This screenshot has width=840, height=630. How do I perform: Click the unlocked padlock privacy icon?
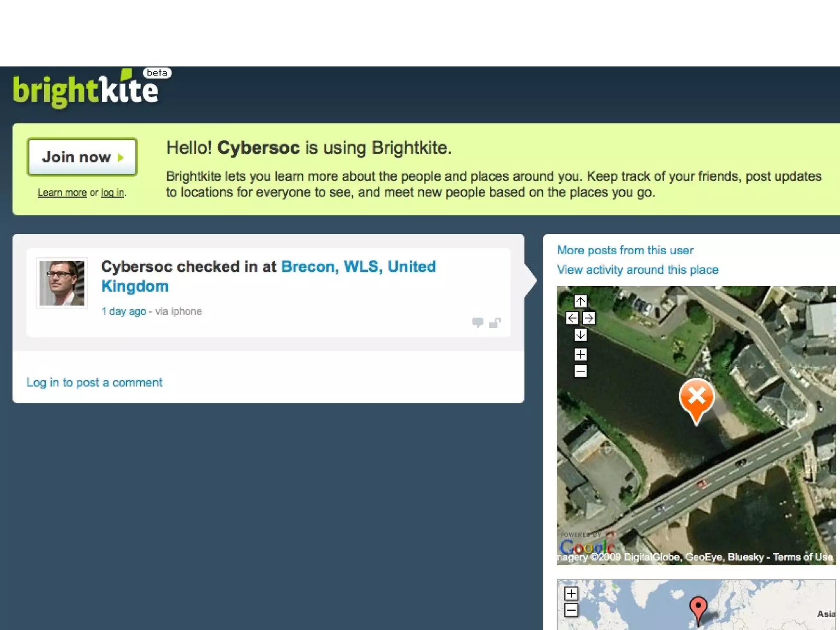pos(495,323)
